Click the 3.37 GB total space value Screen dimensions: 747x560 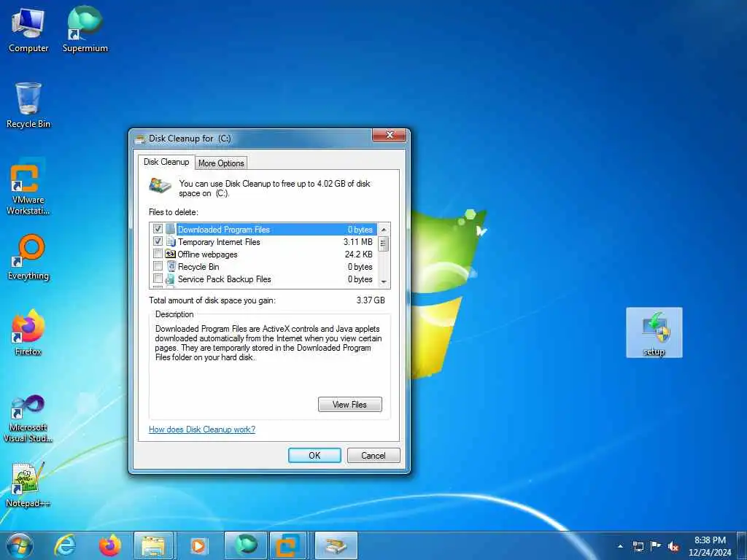pos(371,300)
